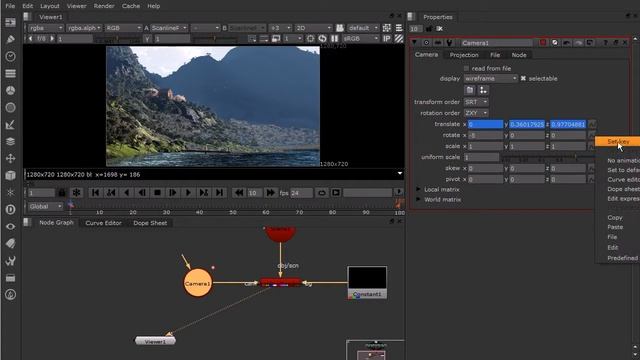Open the Particles nodes icon
The width and height of the screenshot is (640, 360).
coord(10,192)
